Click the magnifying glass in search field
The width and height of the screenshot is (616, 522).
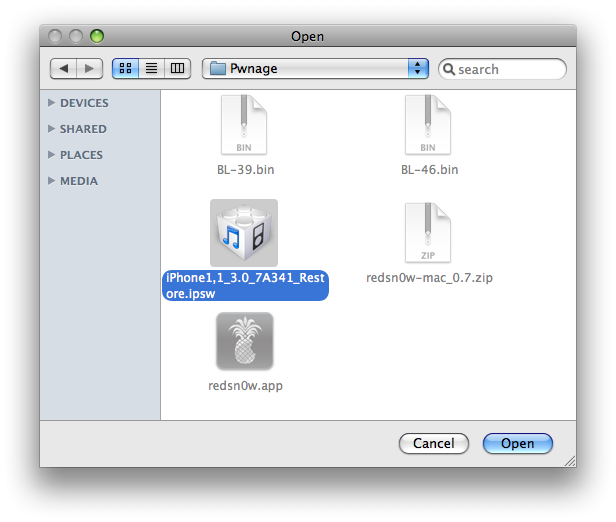coord(449,69)
